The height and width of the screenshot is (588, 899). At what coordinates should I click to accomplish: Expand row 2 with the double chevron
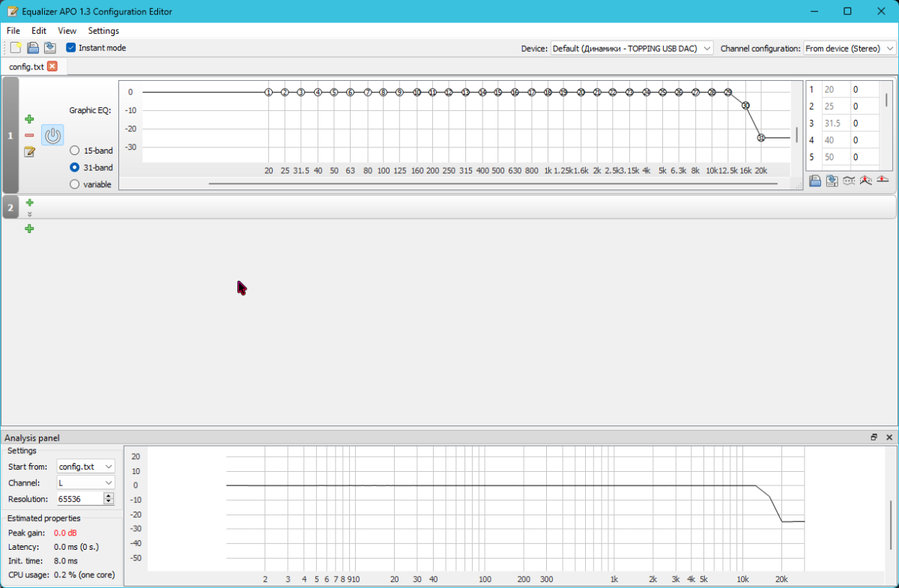pos(29,214)
